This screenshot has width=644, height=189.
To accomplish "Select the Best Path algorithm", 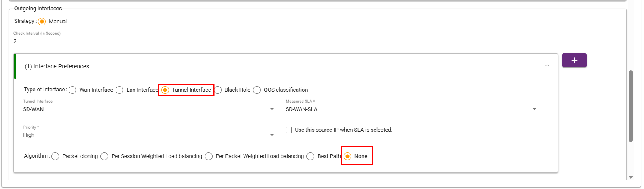I will (310, 156).
